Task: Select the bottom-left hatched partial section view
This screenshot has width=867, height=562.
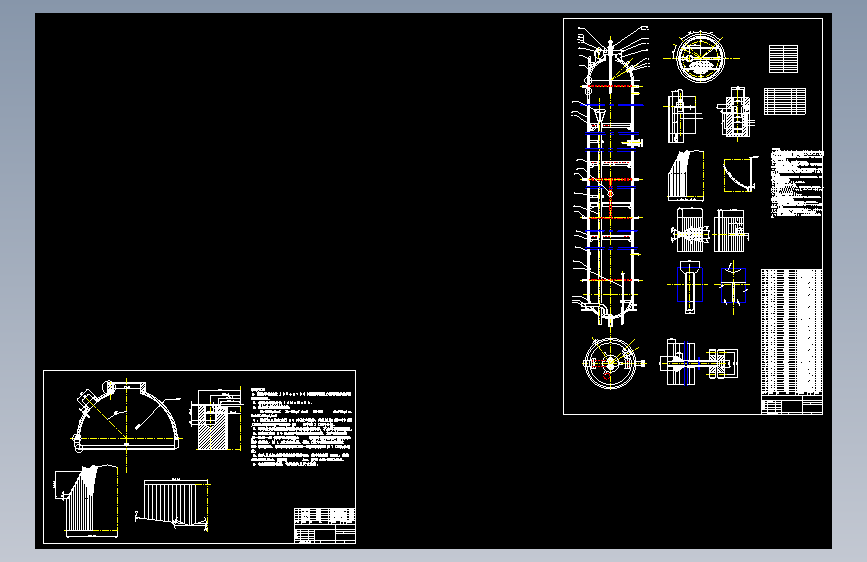Action: pyautogui.click(x=87, y=501)
